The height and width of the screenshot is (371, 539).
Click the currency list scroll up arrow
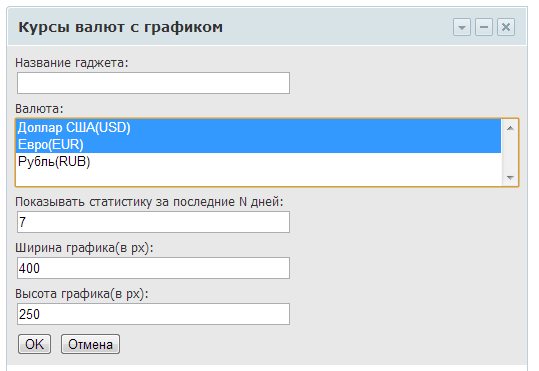coord(510,128)
